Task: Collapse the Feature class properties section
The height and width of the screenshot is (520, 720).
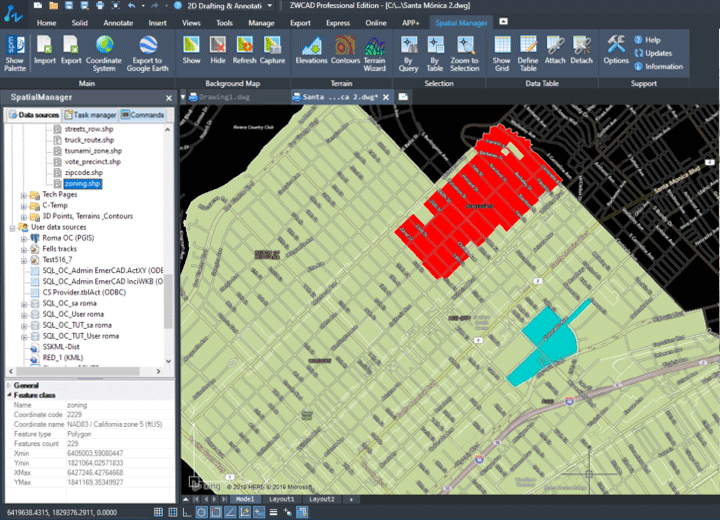Action: coord(9,395)
